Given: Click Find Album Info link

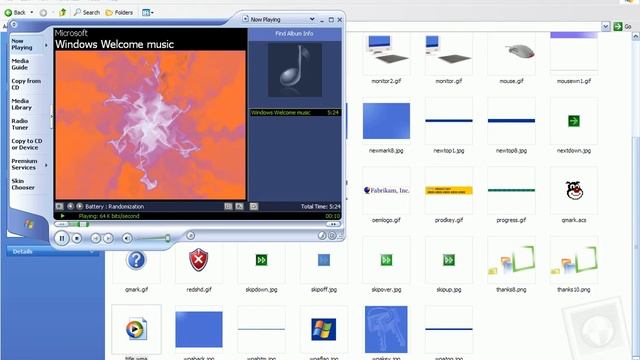Looking at the screenshot, I should click(294, 34).
